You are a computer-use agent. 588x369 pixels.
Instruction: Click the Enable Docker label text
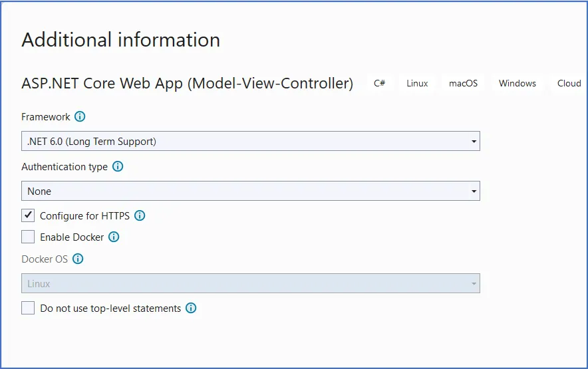click(72, 237)
